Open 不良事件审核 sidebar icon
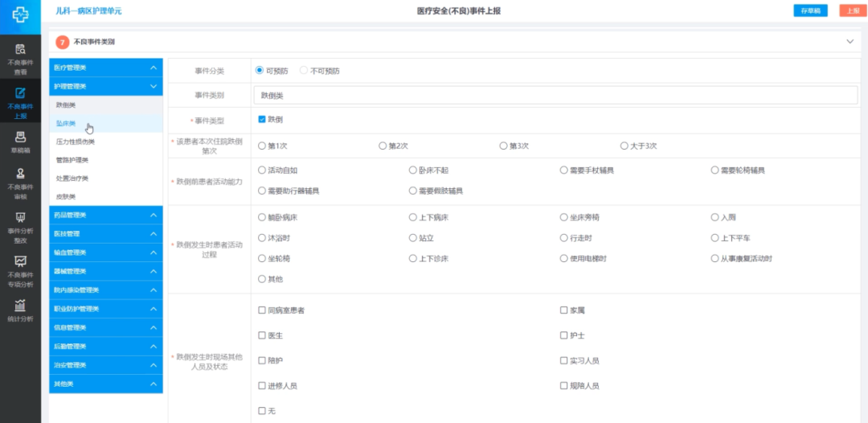 tap(20, 173)
